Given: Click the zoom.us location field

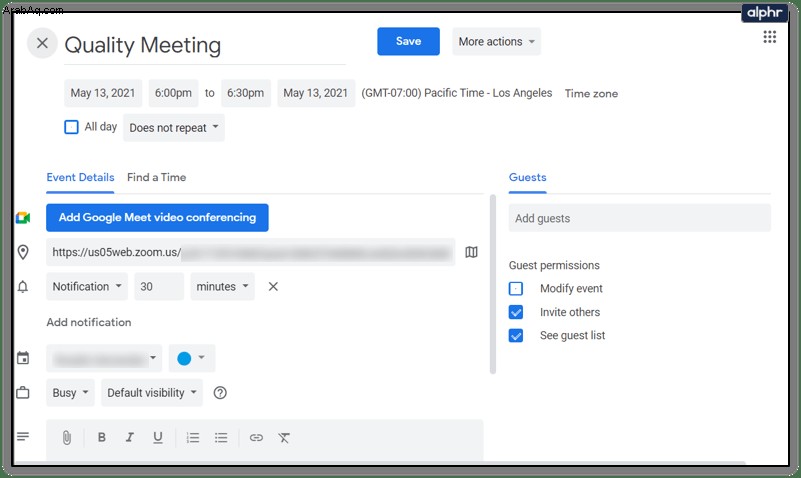Looking at the screenshot, I should 251,252.
